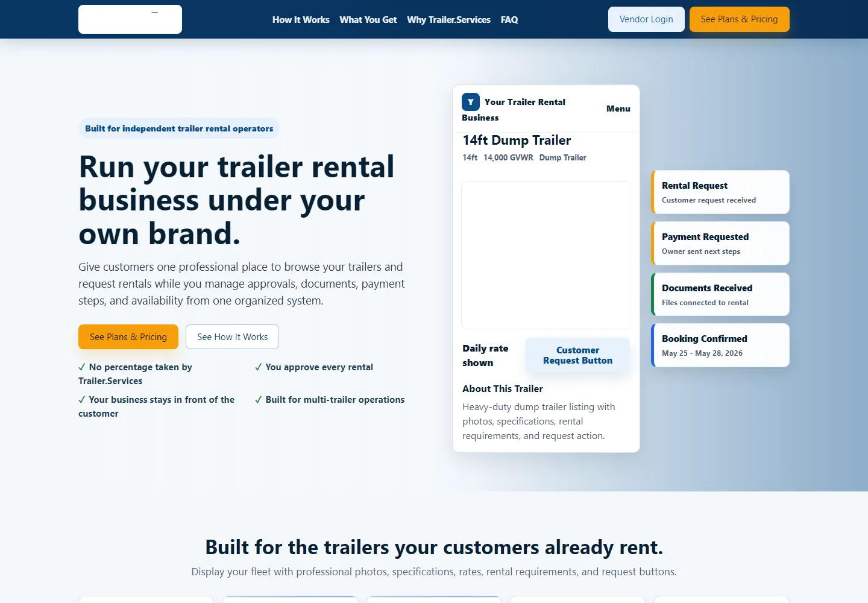
Task: Click 'Run your trailer rental business' headline
Action: pyautogui.click(x=236, y=200)
